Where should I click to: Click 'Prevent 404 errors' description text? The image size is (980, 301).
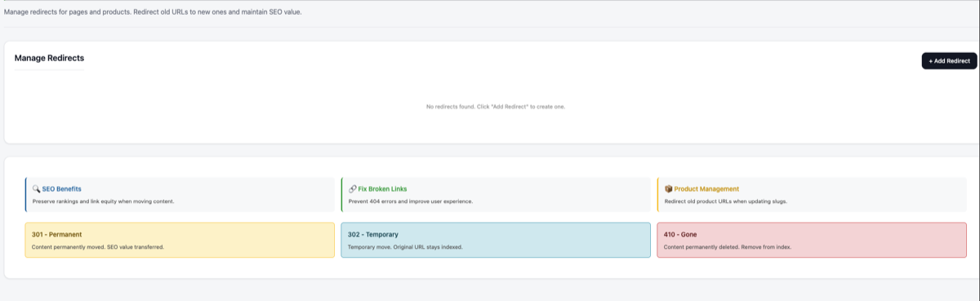(410, 201)
